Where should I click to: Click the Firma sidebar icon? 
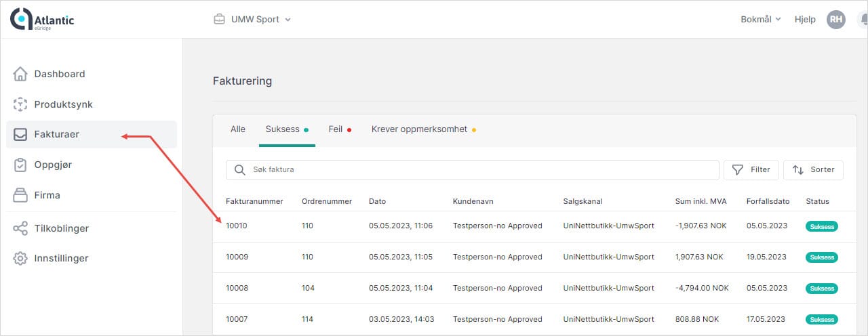click(20, 195)
